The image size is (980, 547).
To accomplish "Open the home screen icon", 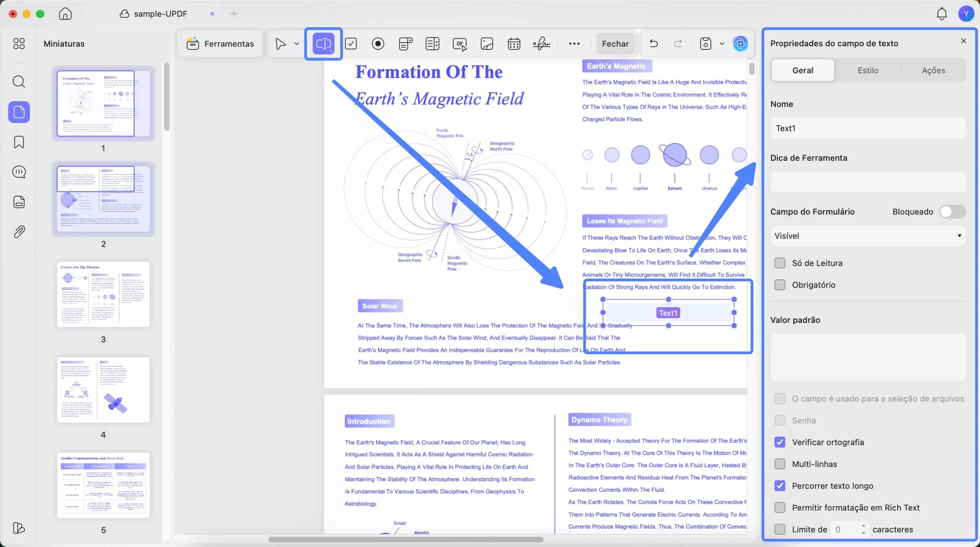I will coord(65,14).
